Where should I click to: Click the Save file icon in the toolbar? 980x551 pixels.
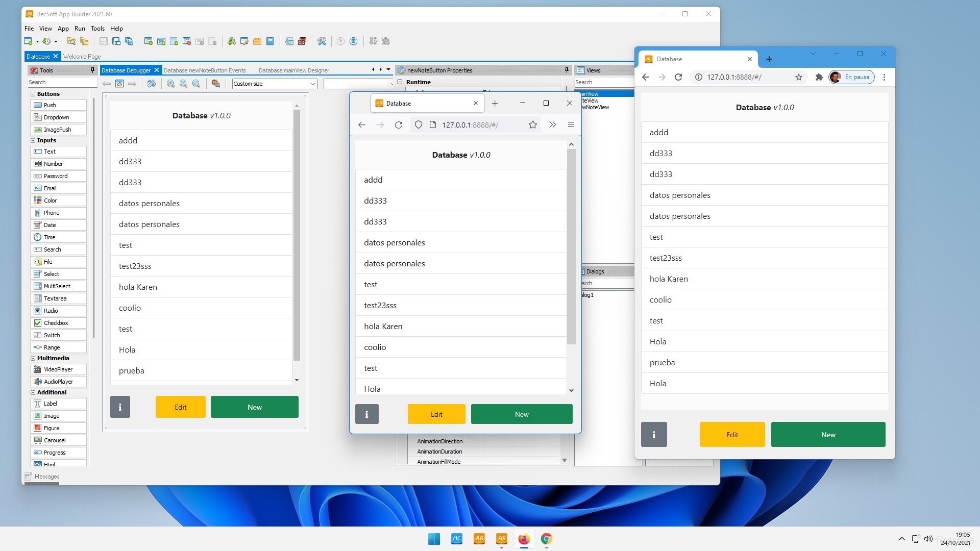104,41
